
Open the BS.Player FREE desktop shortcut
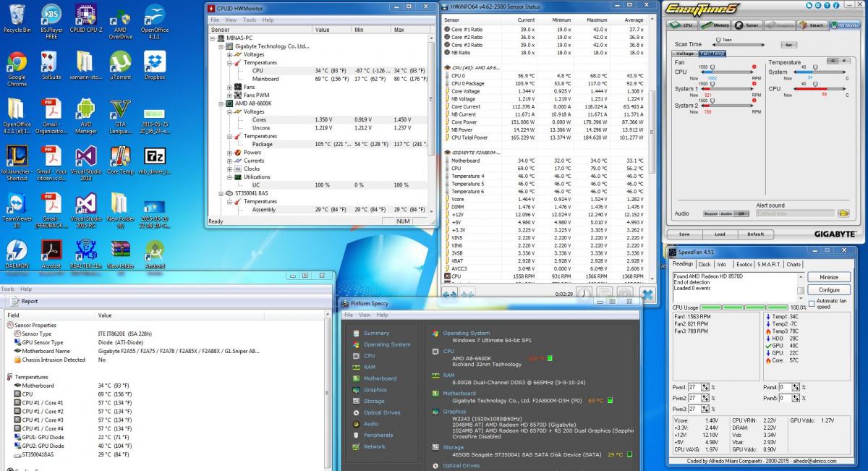click(x=51, y=20)
